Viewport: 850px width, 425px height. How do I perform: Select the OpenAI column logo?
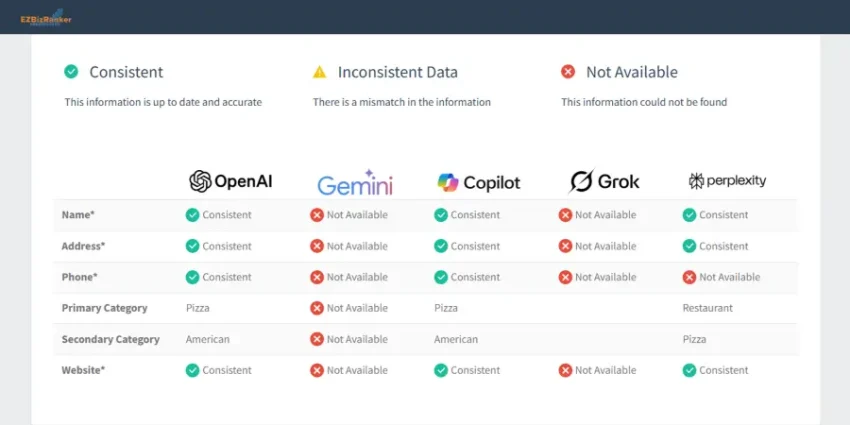tap(230, 181)
